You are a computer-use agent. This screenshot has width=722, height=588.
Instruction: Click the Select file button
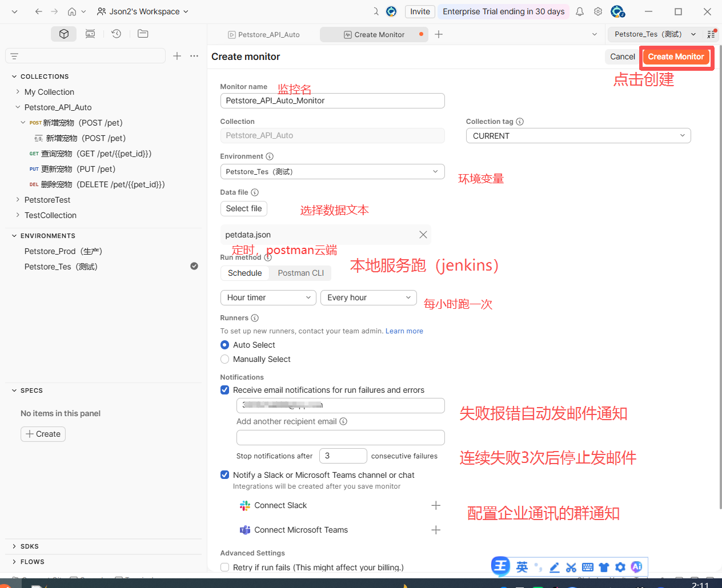[244, 208]
